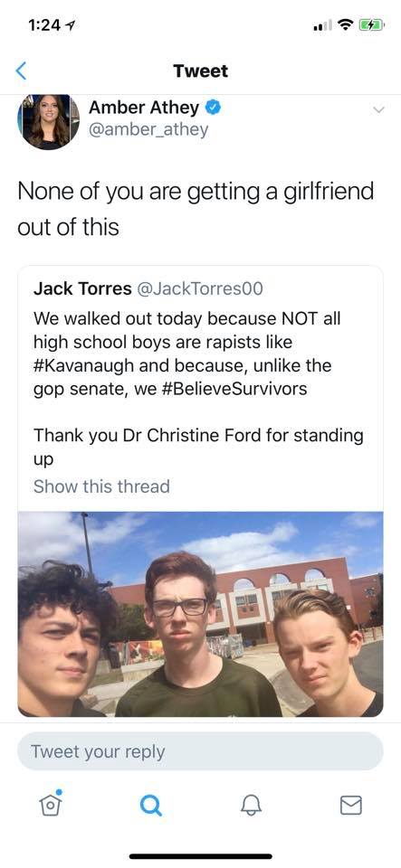Open the #BelieveSurvivors hashtag
The width and height of the screenshot is (401, 868).
(234, 389)
